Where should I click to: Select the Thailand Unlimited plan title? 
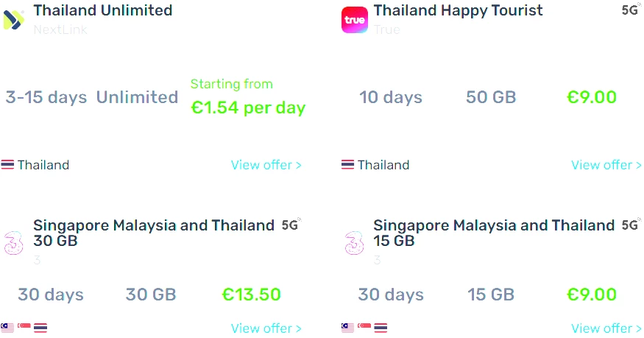(x=103, y=10)
